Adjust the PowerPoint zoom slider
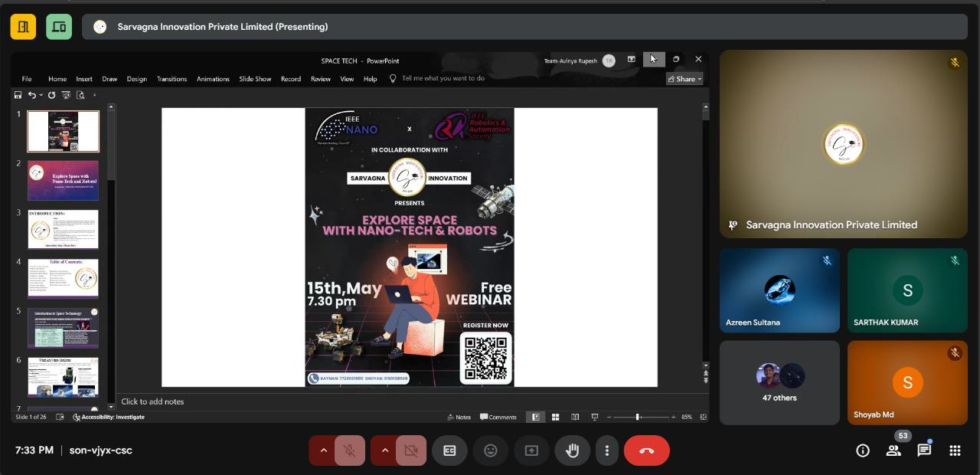Screen dimensions: 980x475 tap(637, 417)
